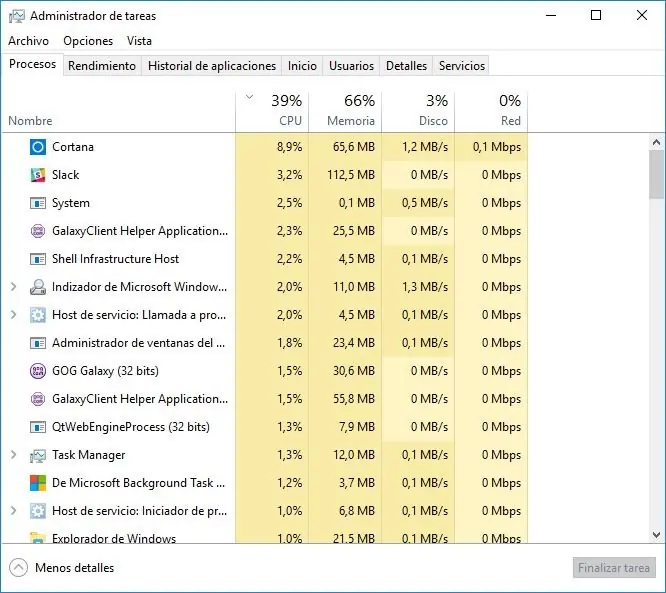Screen dimensions: 666x593
Task: Open the Vista menu
Action: [139, 41]
